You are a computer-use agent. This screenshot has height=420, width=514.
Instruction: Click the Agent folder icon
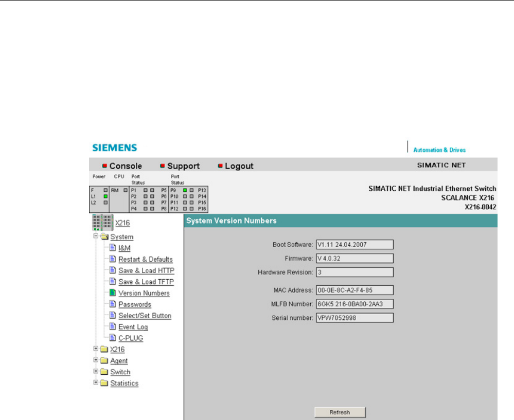[104, 360]
